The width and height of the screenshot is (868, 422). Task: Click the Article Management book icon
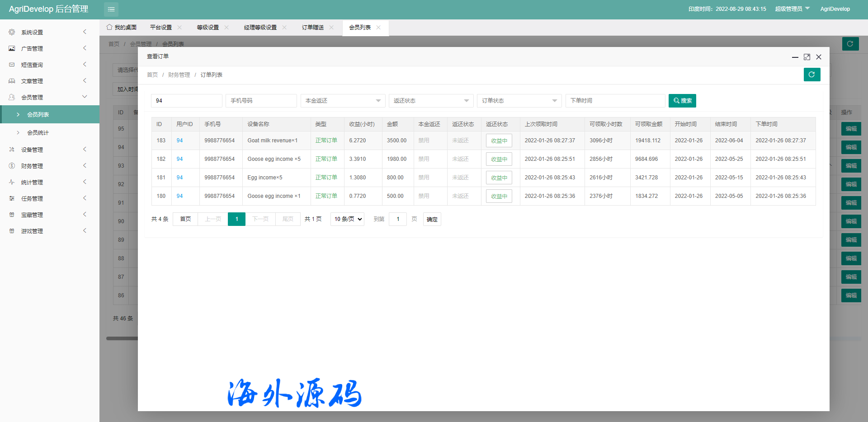click(x=12, y=81)
